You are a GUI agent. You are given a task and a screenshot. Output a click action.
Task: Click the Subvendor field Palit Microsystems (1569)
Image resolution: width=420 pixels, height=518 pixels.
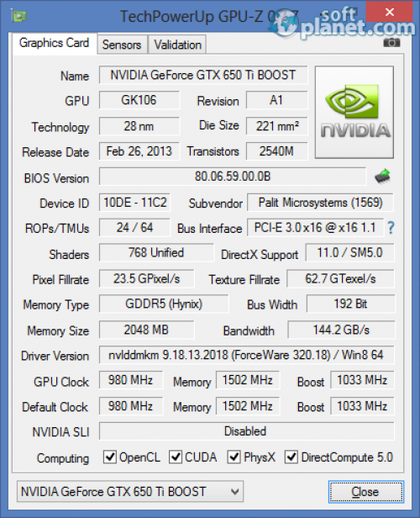(320, 203)
